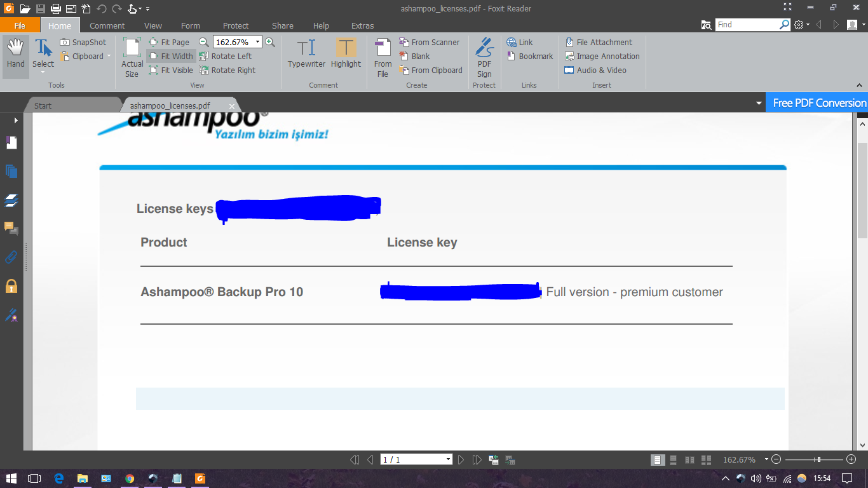Select the Hand tool

15,56
